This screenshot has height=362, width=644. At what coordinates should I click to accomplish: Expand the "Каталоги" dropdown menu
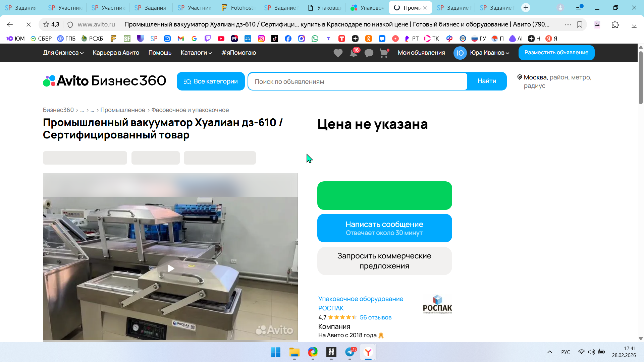coord(196,53)
